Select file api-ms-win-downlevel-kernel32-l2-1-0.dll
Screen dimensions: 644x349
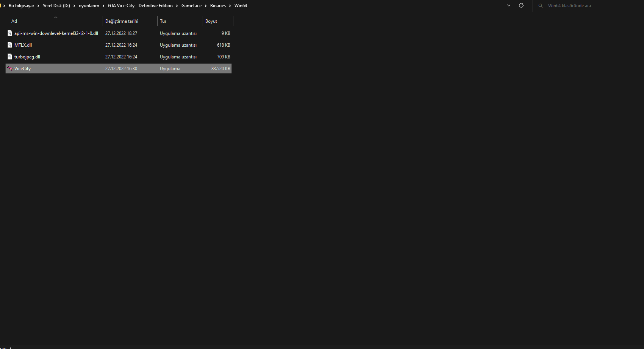tap(56, 33)
